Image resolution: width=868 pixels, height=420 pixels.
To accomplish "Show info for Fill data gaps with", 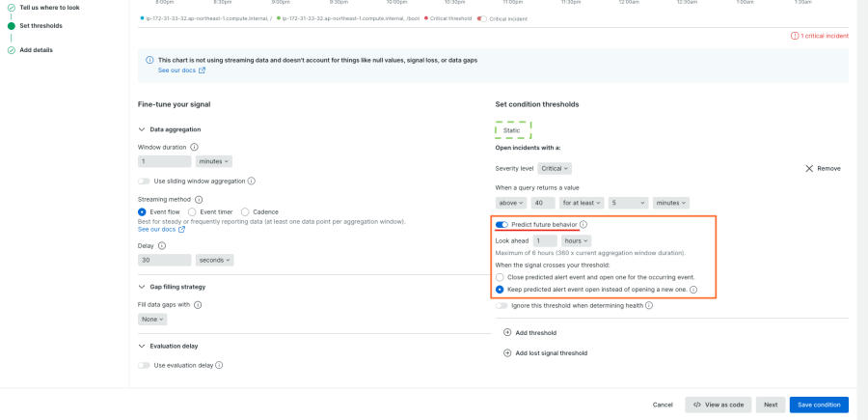I will coord(198,305).
